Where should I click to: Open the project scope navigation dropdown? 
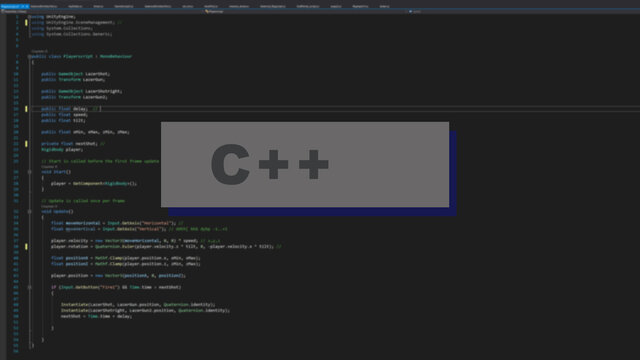(102, 11)
